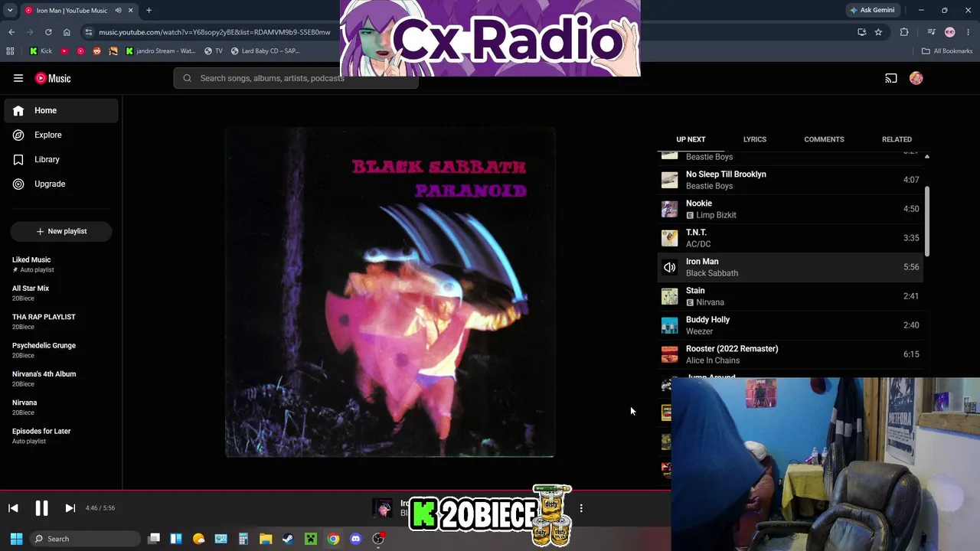Click the address bar URL field

[x=214, y=32]
